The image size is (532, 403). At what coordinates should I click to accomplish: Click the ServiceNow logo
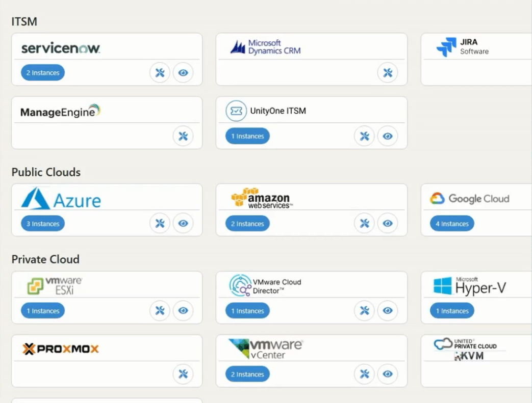[61, 48]
